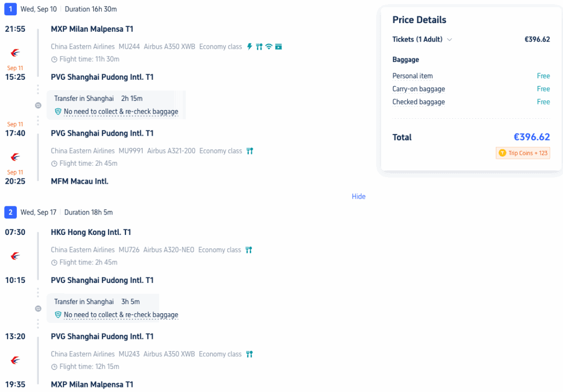Image resolution: width=563 pixels, height=392 pixels.
Task: Collapse flight details using the Hide link
Action: coord(358,197)
